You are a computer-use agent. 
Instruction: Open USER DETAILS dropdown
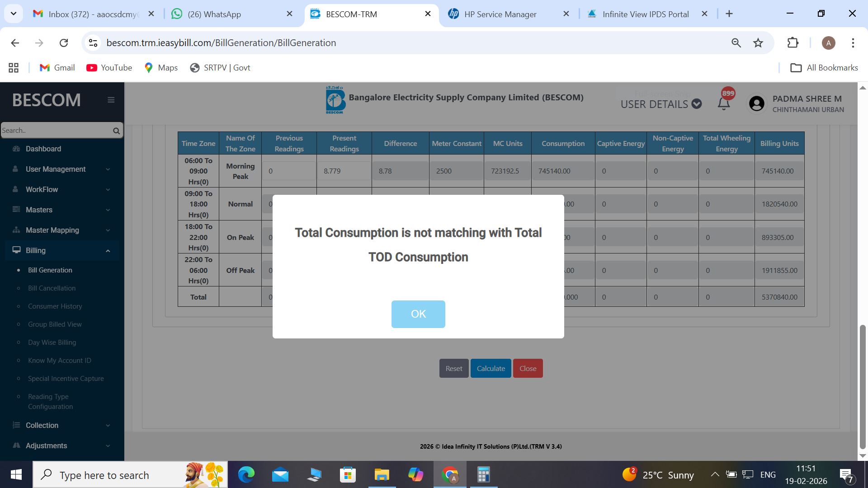coord(660,104)
